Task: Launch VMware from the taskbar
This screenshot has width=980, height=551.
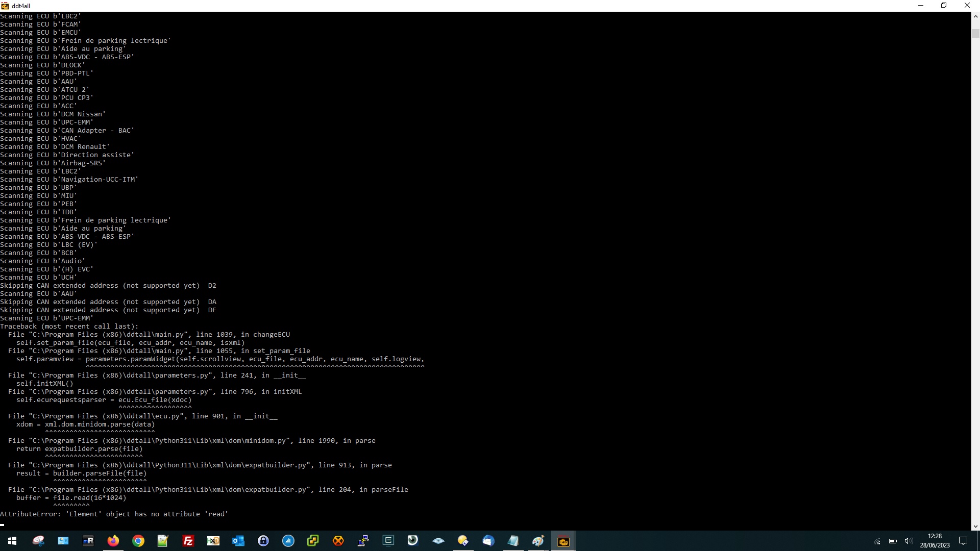Action: point(313,541)
